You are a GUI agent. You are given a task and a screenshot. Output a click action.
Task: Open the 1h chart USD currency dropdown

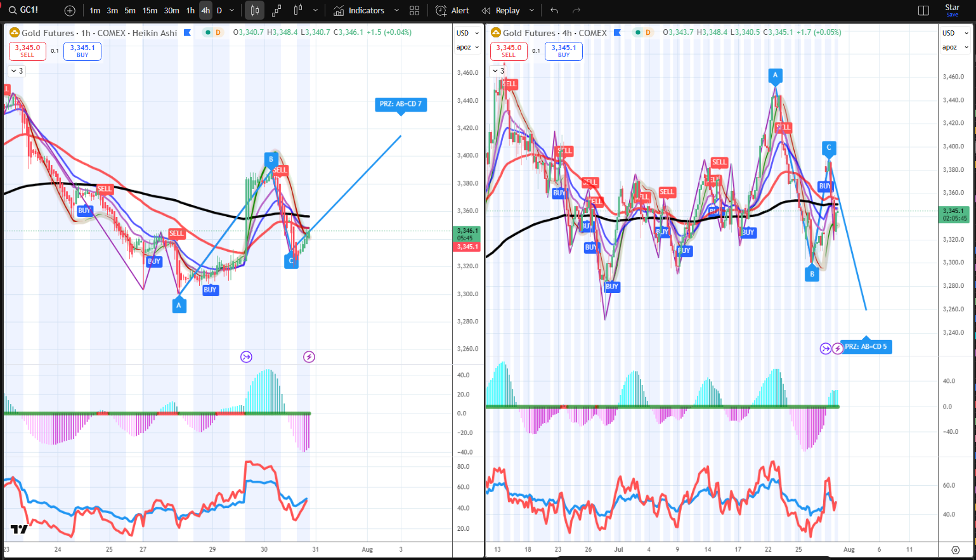(468, 33)
